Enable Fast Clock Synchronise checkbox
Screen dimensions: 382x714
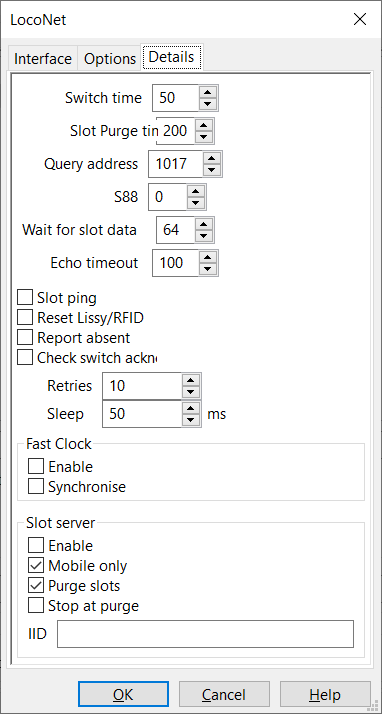[x=36, y=486]
